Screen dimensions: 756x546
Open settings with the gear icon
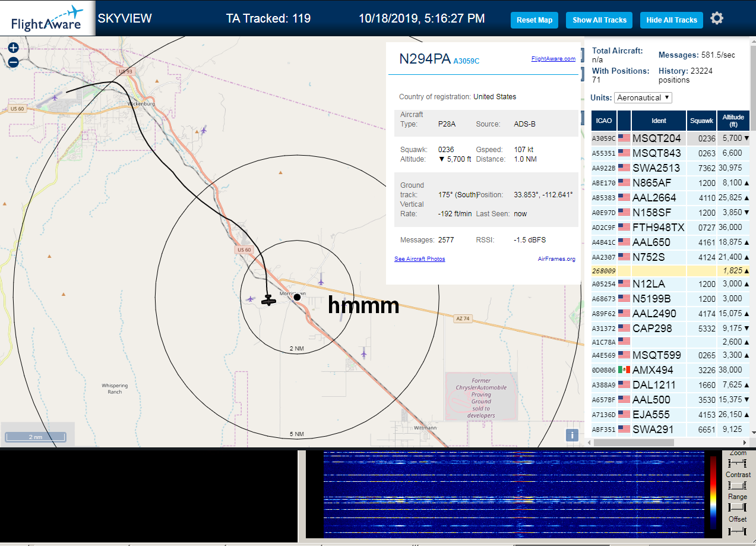click(x=717, y=18)
